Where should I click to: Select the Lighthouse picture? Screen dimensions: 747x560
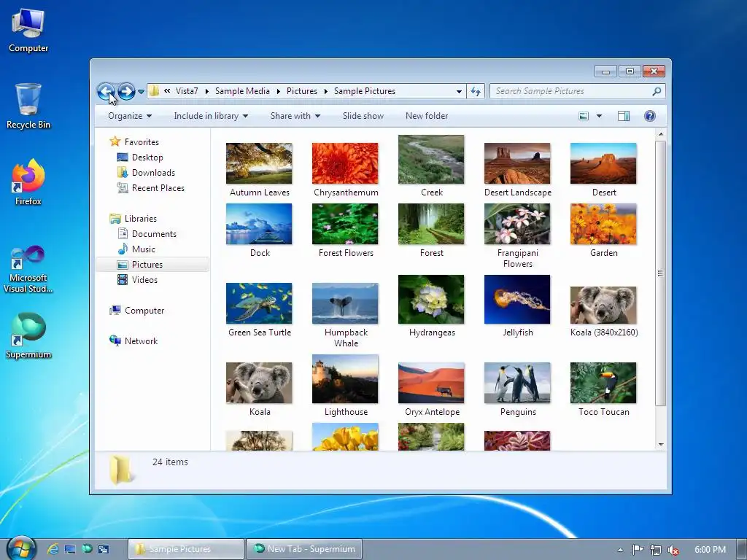(345, 386)
